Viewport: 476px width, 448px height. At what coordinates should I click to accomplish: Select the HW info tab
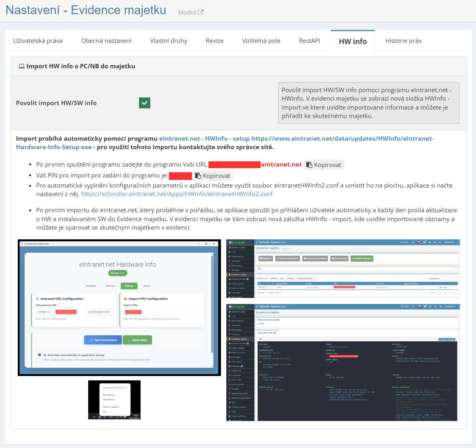353,41
